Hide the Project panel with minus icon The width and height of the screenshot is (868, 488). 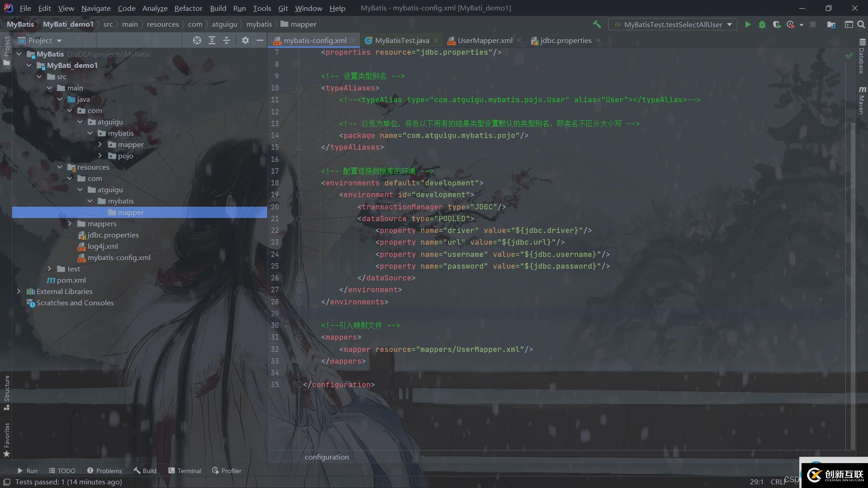260,40
